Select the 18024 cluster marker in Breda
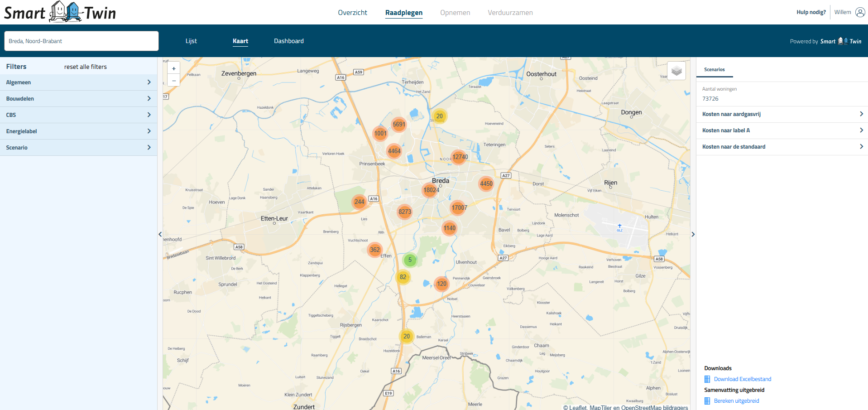Image resolution: width=868 pixels, height=410 pixels. pos(431,190)
